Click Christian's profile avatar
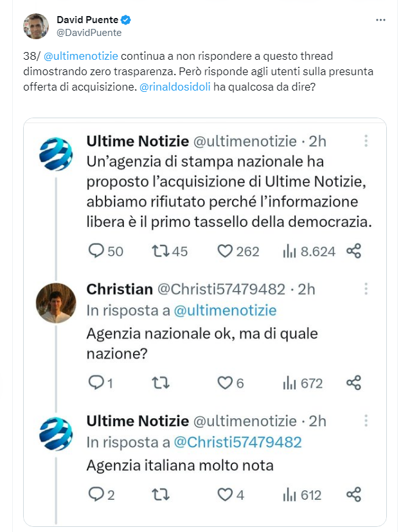410x532 pixels. (56, 302)
